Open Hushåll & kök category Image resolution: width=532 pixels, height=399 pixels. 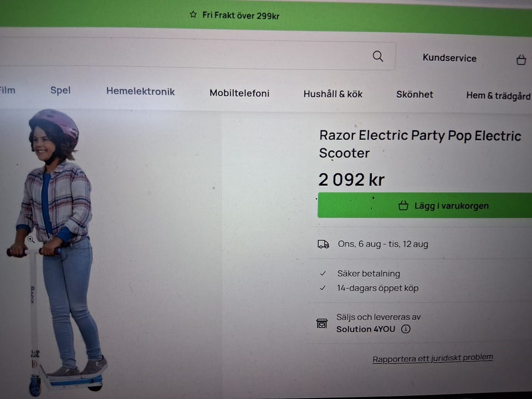tap(333, 94)
